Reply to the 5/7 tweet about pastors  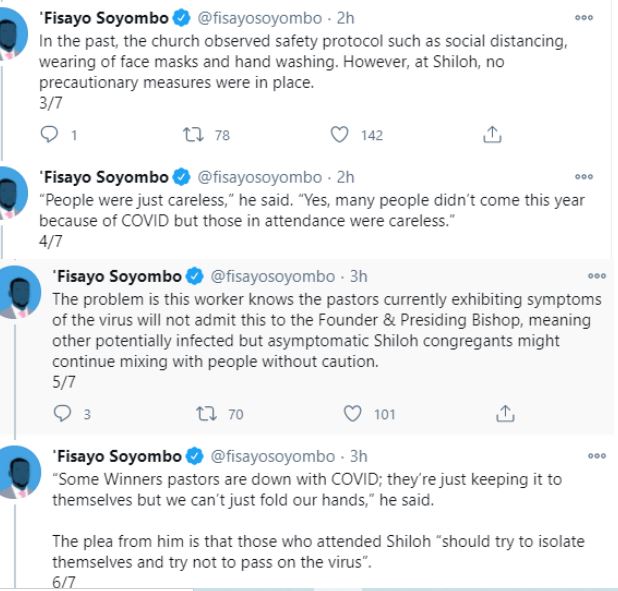(61, 413)
